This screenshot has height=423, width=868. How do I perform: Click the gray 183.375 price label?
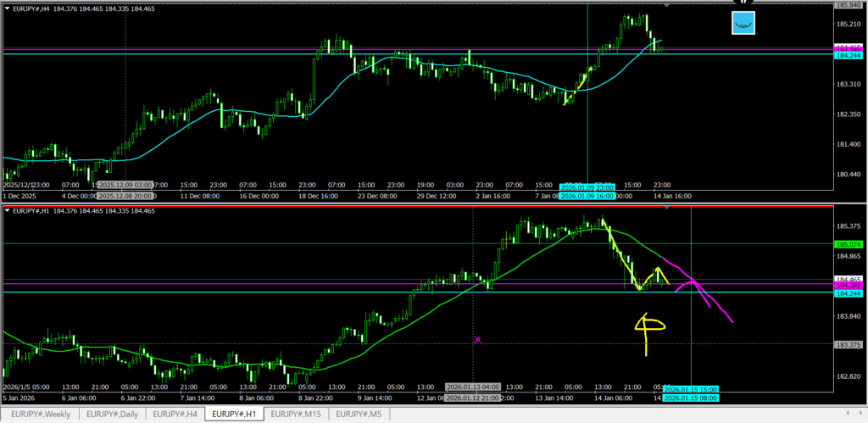849,344
